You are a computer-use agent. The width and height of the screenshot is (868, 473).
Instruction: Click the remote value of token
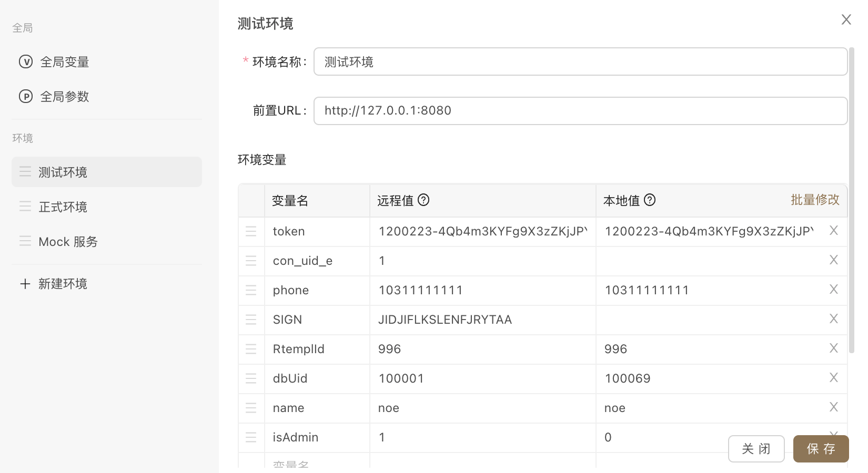point(483,232)
